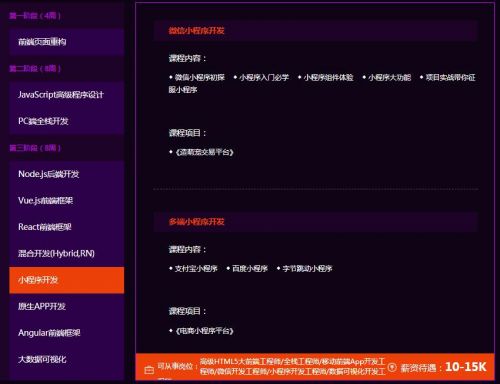
Task: Select React前端框架 in the course list
Action: pyautogui.click(x=67, y=227)
